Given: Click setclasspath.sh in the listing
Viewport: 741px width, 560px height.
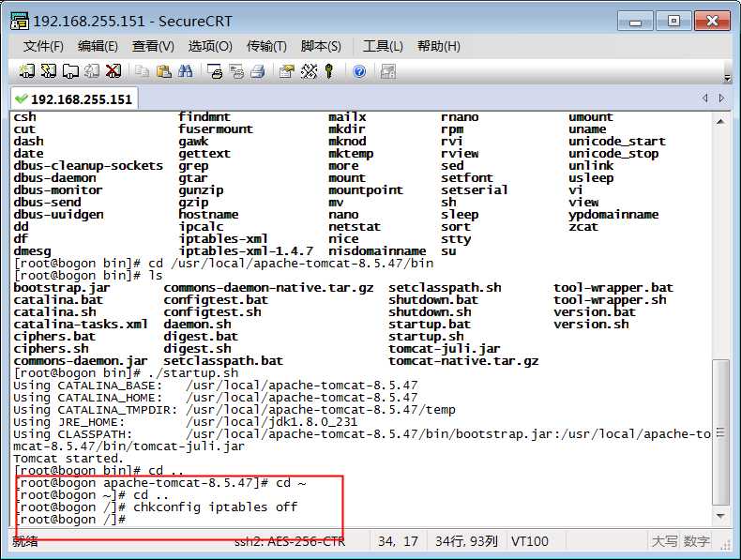Looking at the screenshot, I should pos(445,288).
